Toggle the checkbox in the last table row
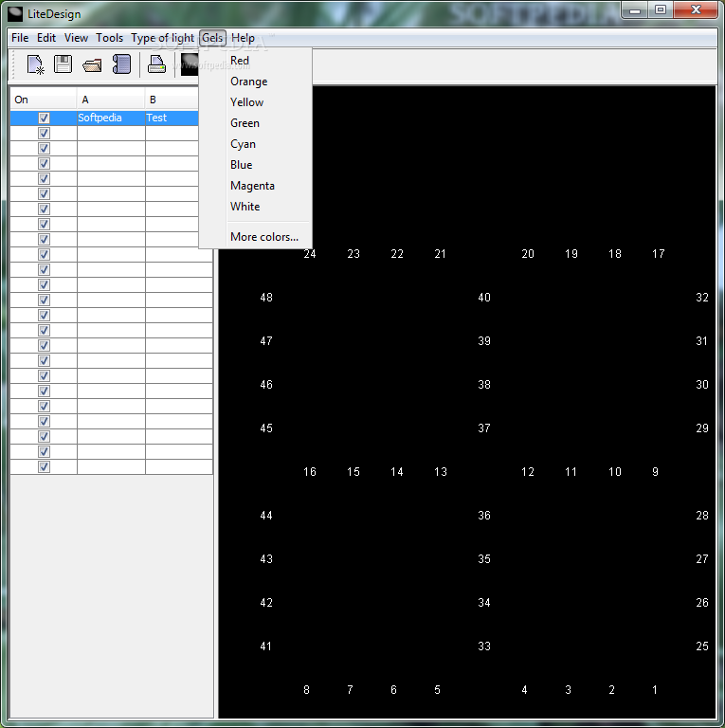725x728 pixels. pos(45,466)
